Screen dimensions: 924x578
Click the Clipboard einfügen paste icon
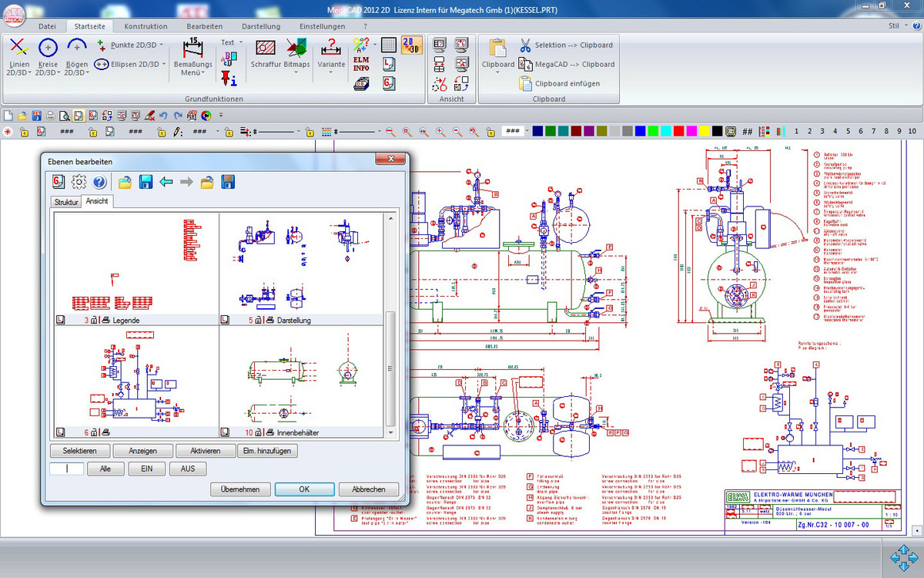pyautogui.click(x=525, y=83)
